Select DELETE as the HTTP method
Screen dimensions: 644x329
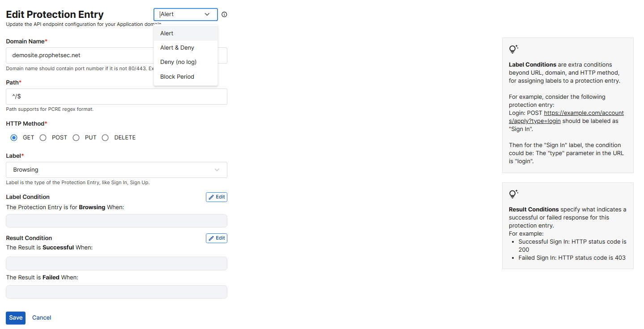105,138
